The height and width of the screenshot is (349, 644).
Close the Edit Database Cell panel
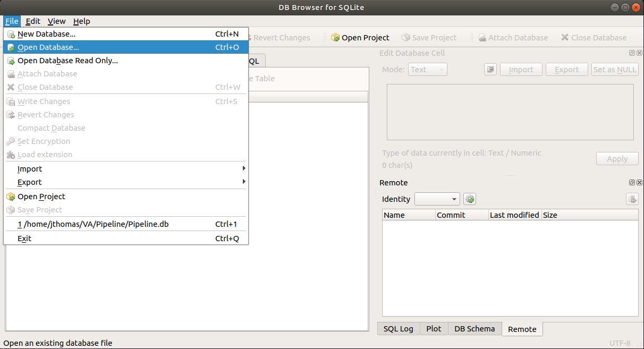(x=639, y=53)
